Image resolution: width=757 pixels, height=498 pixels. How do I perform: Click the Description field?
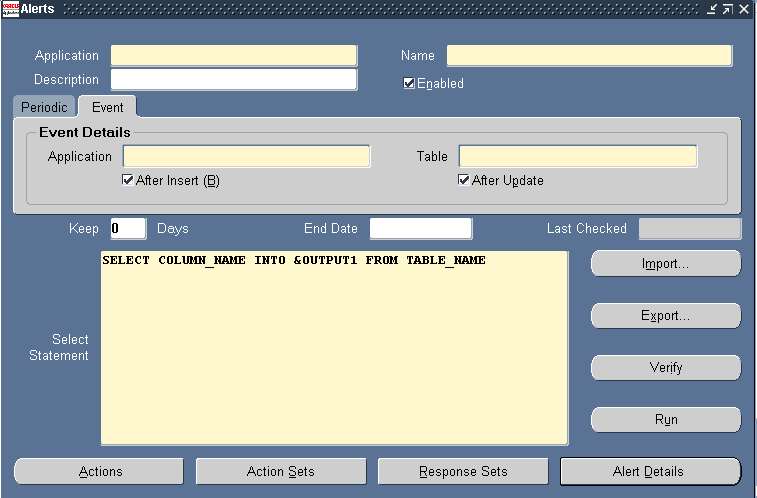click(x=234, y=79)
